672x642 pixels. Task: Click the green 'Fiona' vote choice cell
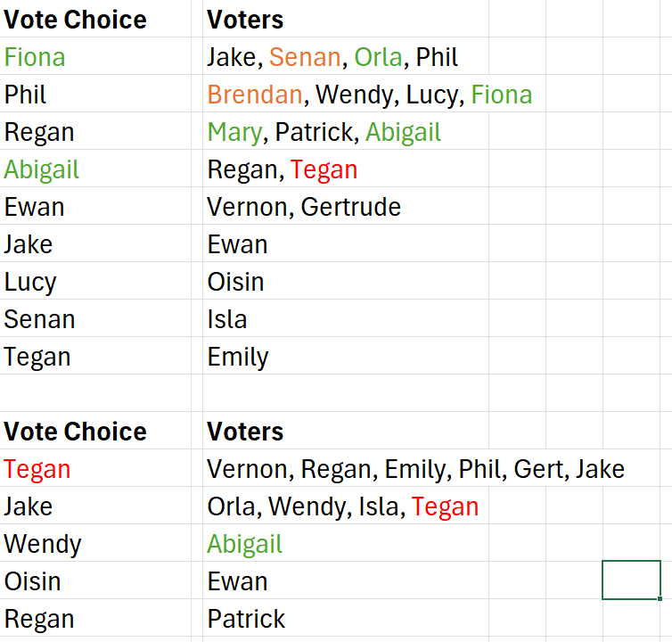(95, 56)
